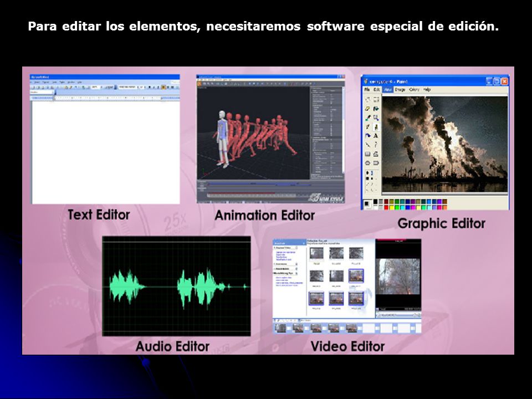Activate the Pick Color eyedropper in Paint
532x399 pixels.
[x=367, y=117]
